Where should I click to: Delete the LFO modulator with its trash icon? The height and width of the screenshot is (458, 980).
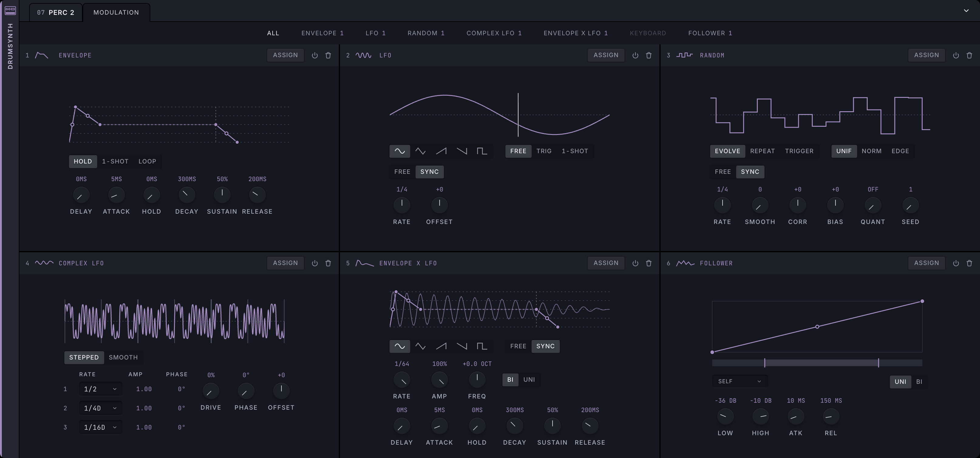pyautogui.click(x=649, y=55)
